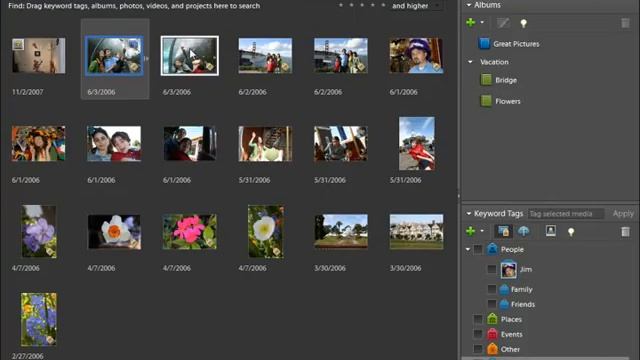Open the Bridge album icon

[486, 80]
